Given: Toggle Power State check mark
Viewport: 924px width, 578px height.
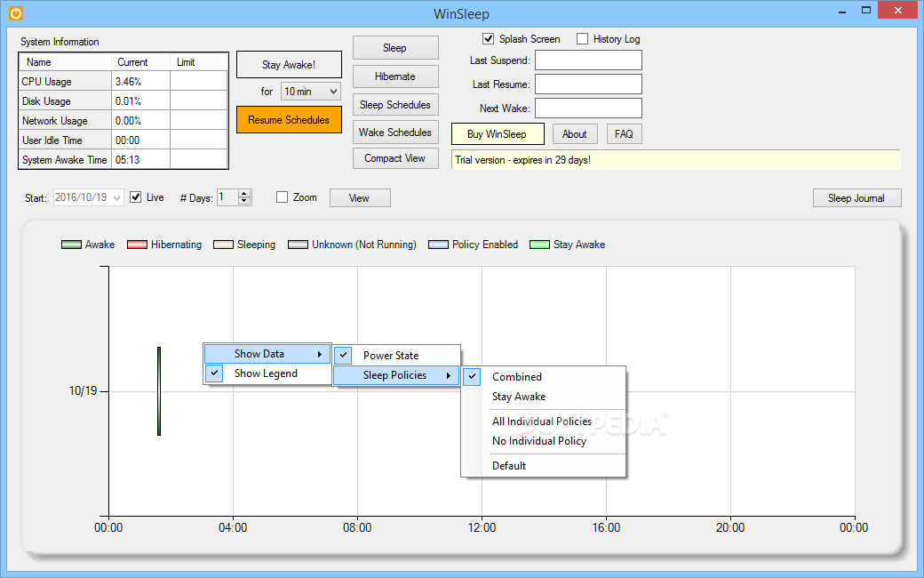Looking at the screenshot, I should click(x=343, y=355).
